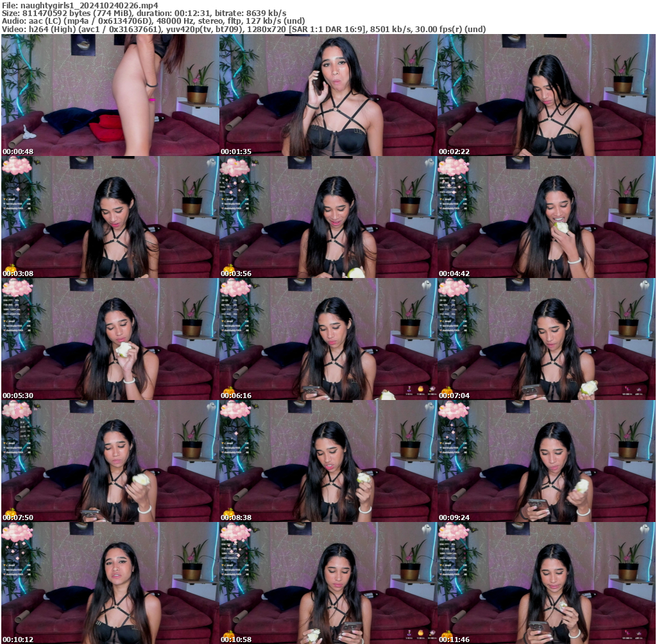Screen dimensions: 657x644
Task: Click the pink cloud overlay in the 00:03:08 frame
Action: coord(16,166)
